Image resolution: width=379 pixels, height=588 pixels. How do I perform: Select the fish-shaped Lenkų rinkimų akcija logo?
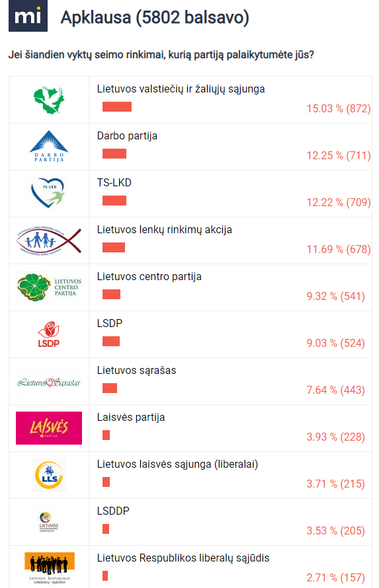pyautogui.click(x=49, y=240)
